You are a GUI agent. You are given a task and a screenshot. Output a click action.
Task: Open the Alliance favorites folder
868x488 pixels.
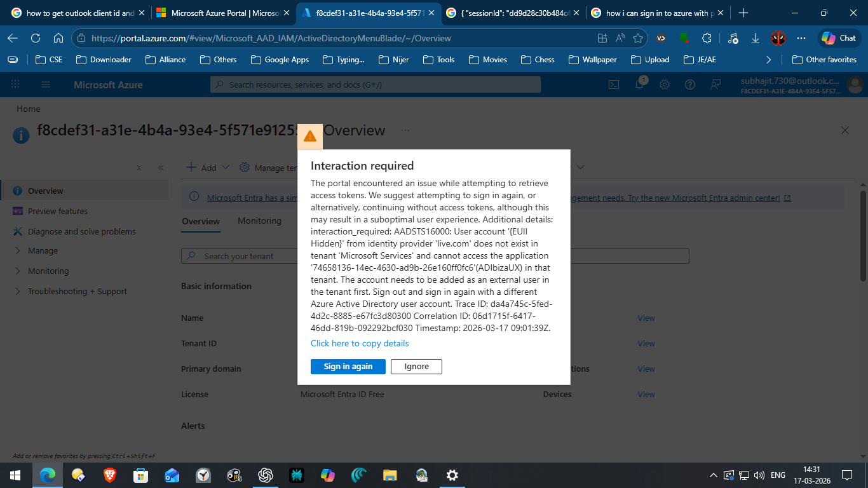pos(165,60)
